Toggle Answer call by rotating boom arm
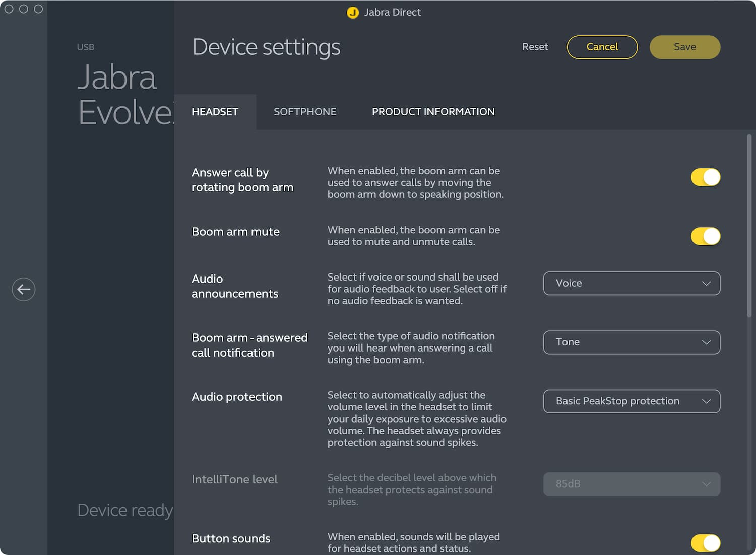 tap(705, 177)
